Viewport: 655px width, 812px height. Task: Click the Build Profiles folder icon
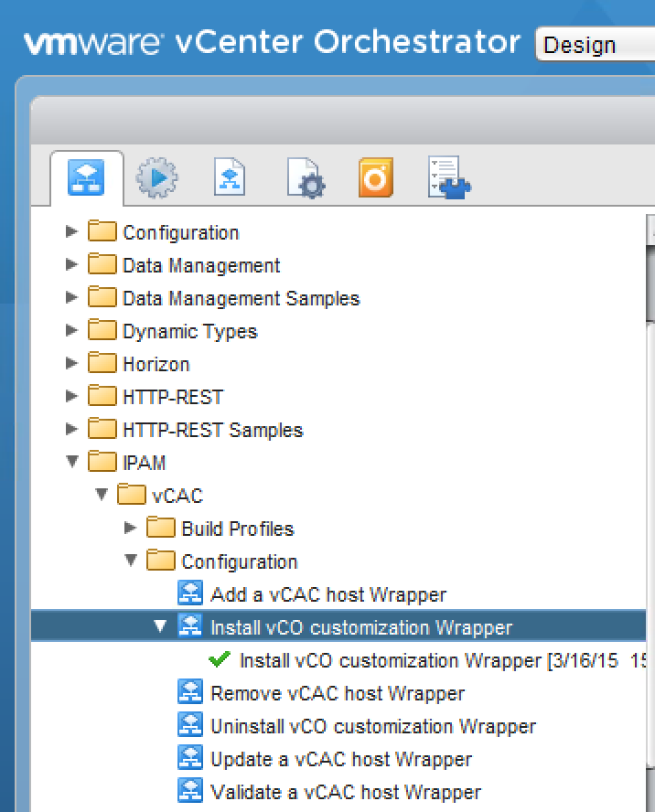pos(161,528)
